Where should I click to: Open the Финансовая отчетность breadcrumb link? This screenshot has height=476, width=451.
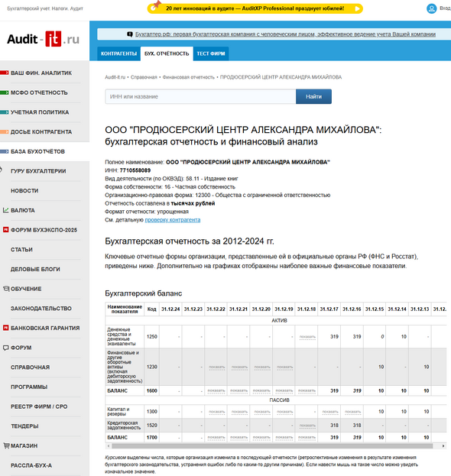(189, 77)
